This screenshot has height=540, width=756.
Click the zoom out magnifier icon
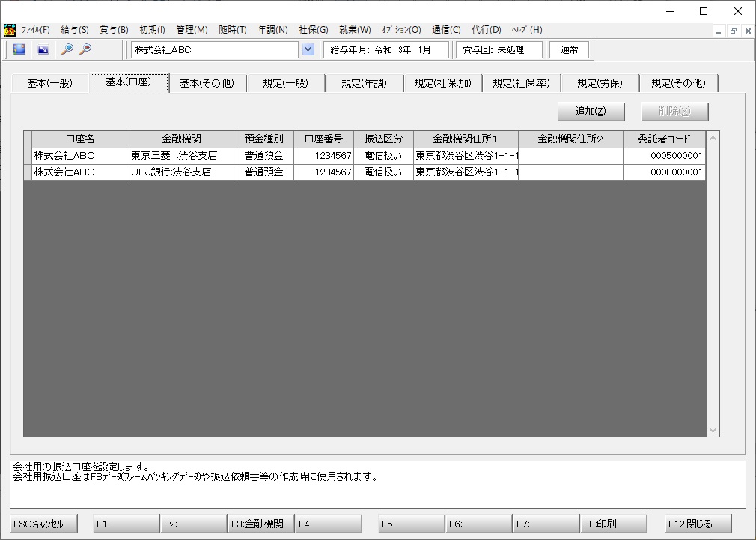[x=85, y=49]
